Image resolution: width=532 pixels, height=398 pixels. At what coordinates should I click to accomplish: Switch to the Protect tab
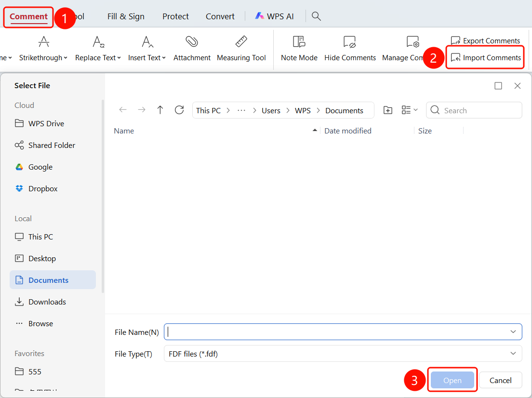(175, 16)
